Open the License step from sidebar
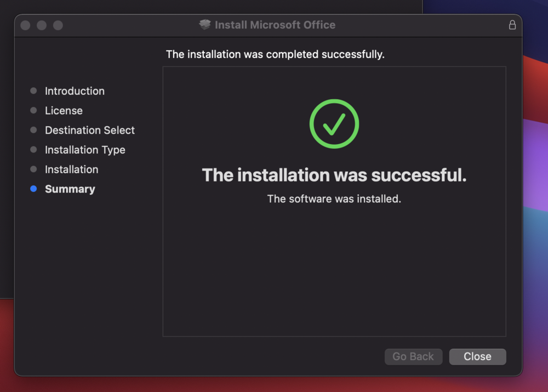The height and width of the screenshot is (392, 548). coord(64,110)
